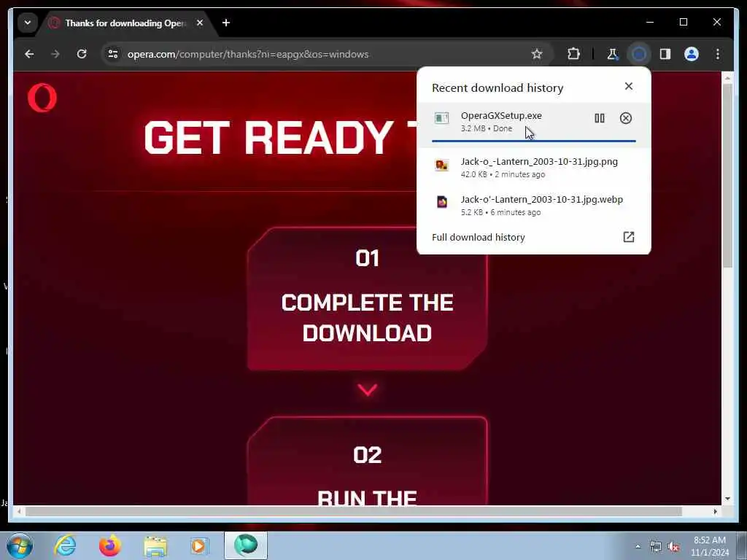The image size is (747, 560).
Task: Open Jack-o_-Lantern_2003-10-31.jpg.png download
Action: [x=533, y=167]
